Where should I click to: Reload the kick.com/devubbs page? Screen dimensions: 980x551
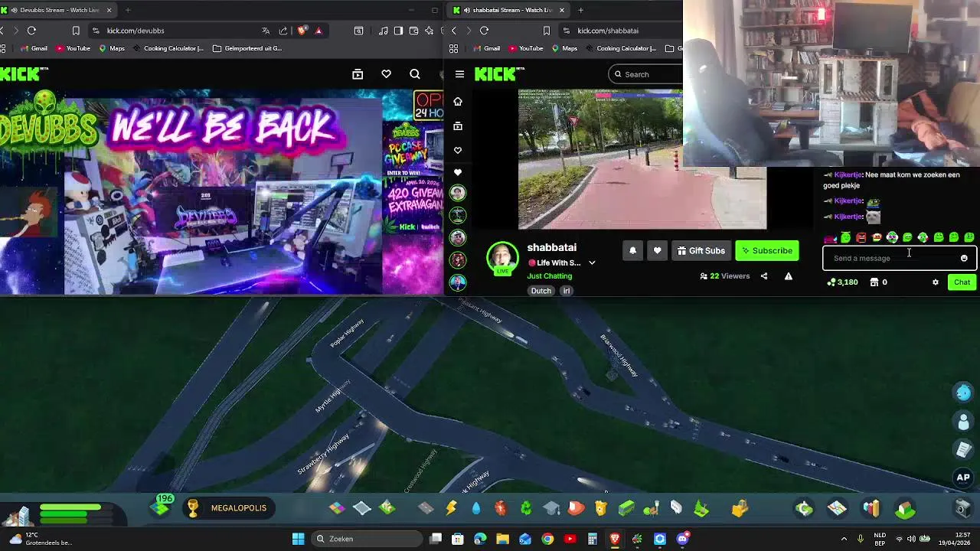(31, 31)
